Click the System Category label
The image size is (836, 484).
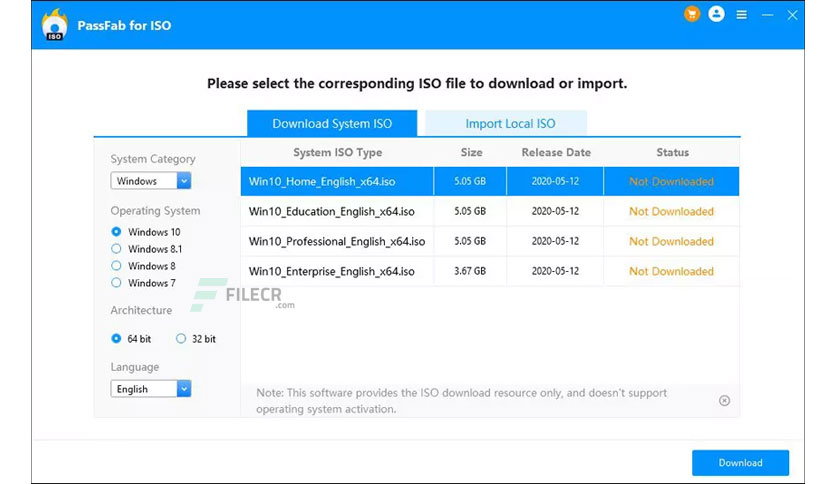[x=152, y=159]
